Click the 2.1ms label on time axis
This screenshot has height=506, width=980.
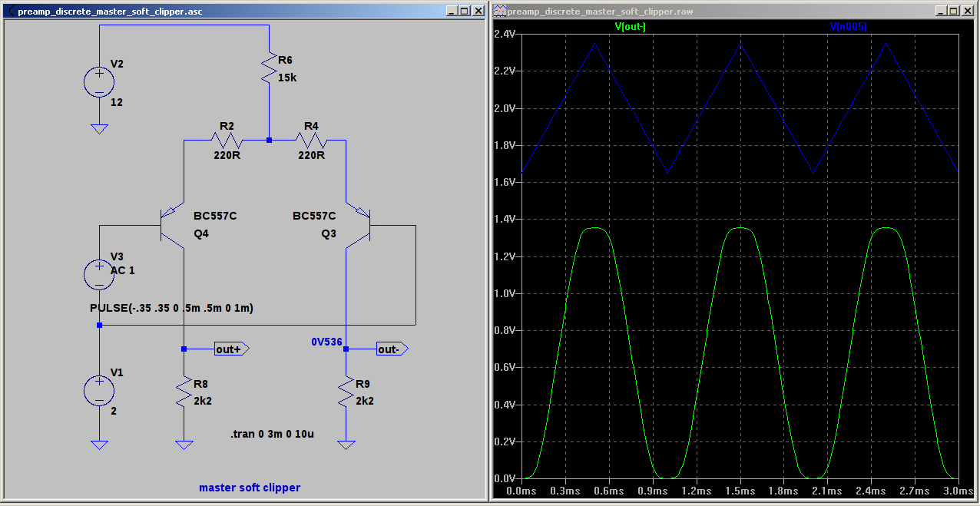[828, 490]
